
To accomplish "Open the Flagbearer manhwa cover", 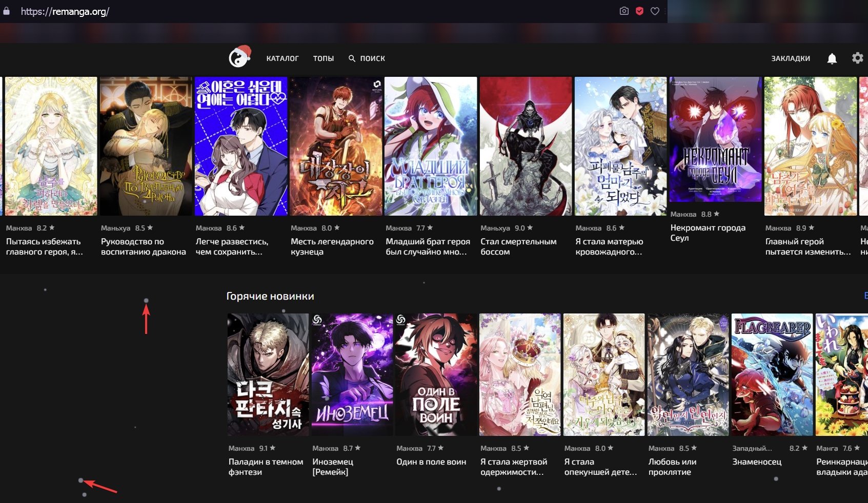I will click(772, 373).
